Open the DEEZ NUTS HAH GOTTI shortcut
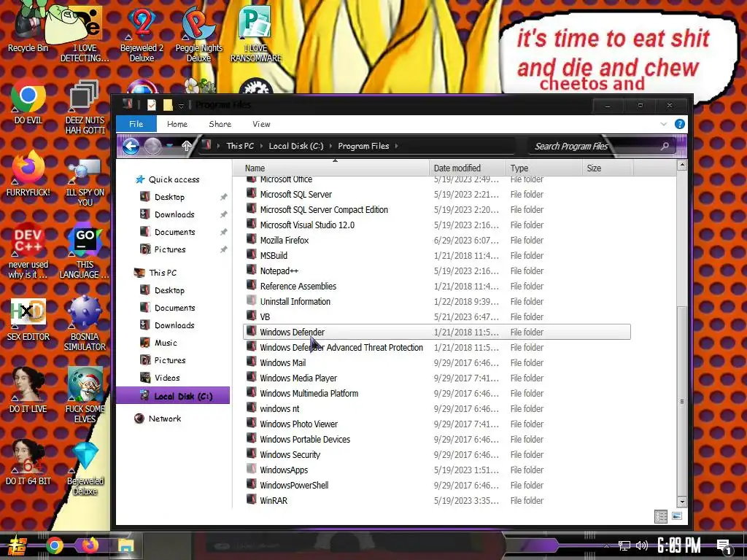 point(85,107)
